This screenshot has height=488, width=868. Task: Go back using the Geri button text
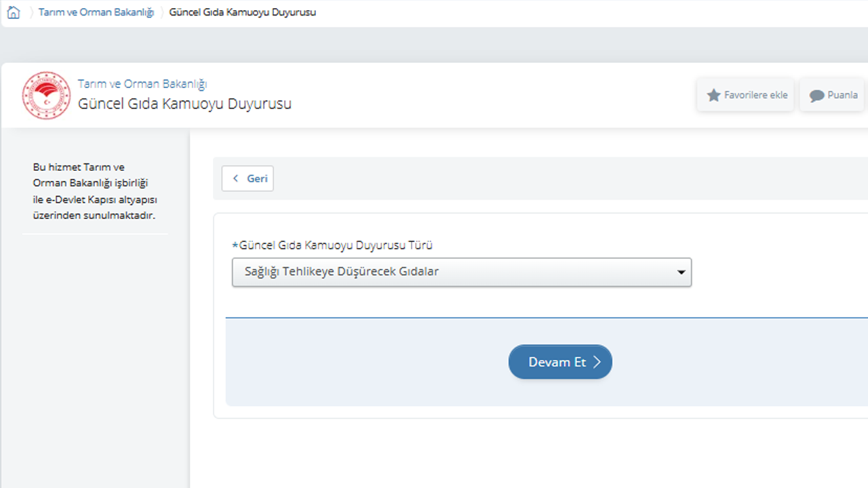[x=257, y=178]
